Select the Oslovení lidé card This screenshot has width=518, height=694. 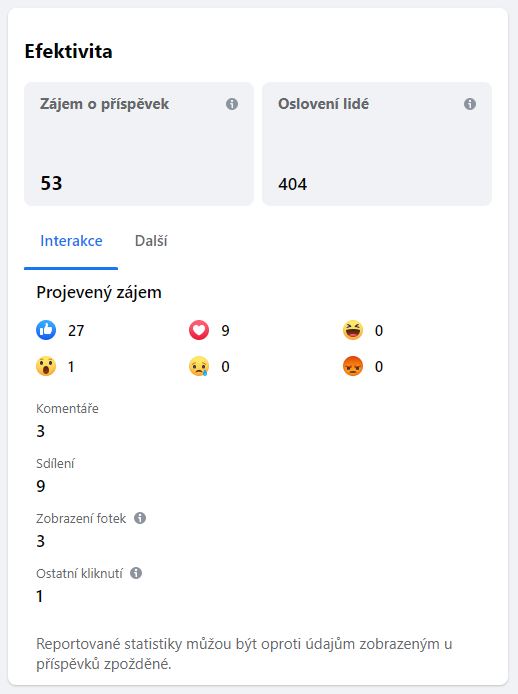pyautogui.click(x=377, y=144)
